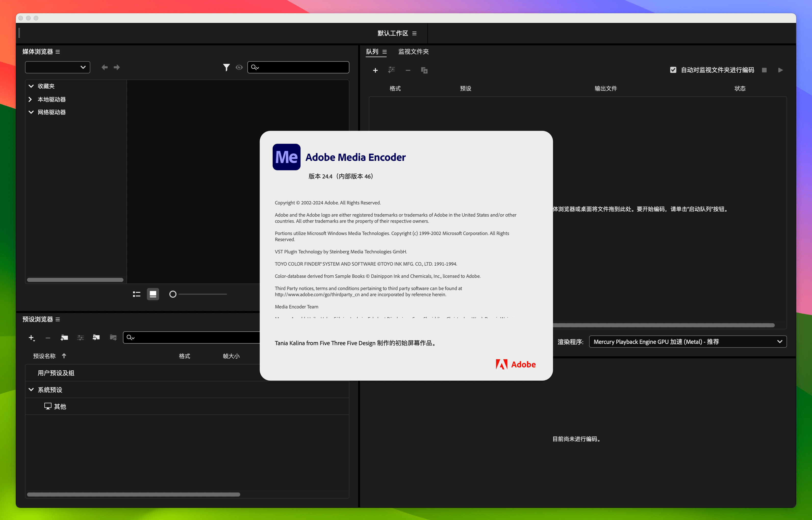Expand the 本地驱动器 tree item
The image size is (812, 520).
click(x=31, y=99)
